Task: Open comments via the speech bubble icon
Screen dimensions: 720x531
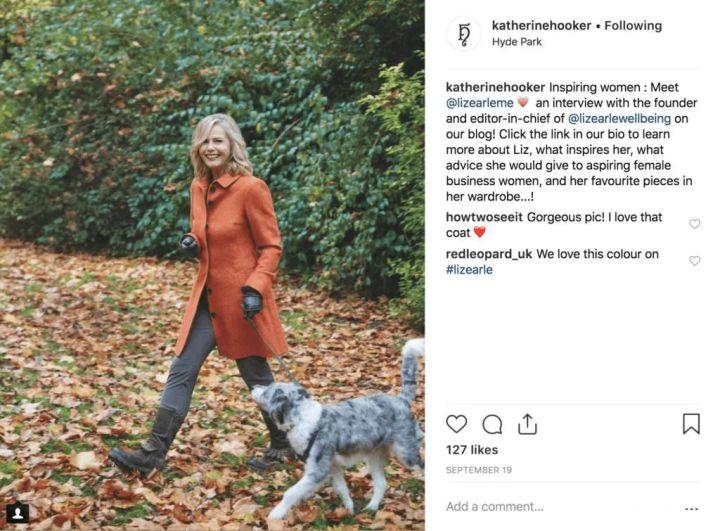Action: [x=492, y=424]
